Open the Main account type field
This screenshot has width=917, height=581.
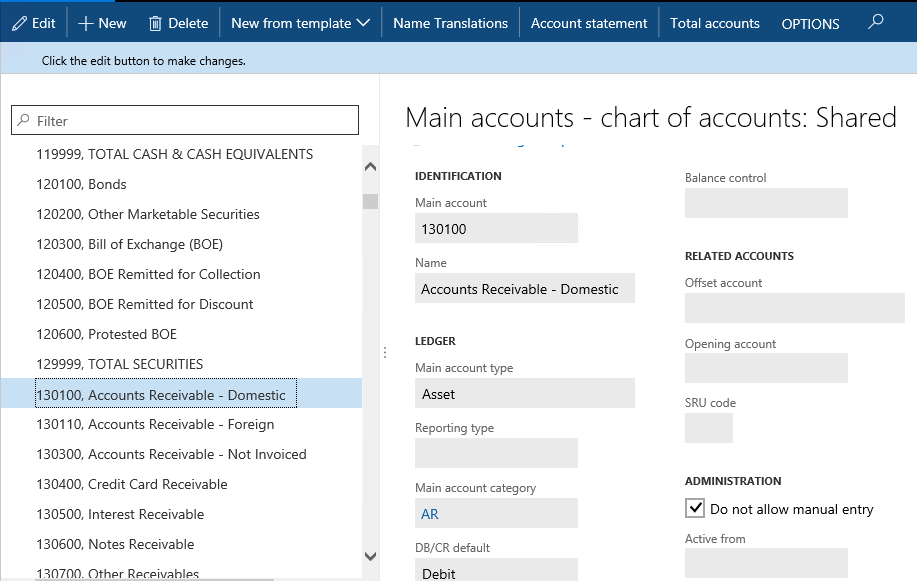click(x=524, y=394)
